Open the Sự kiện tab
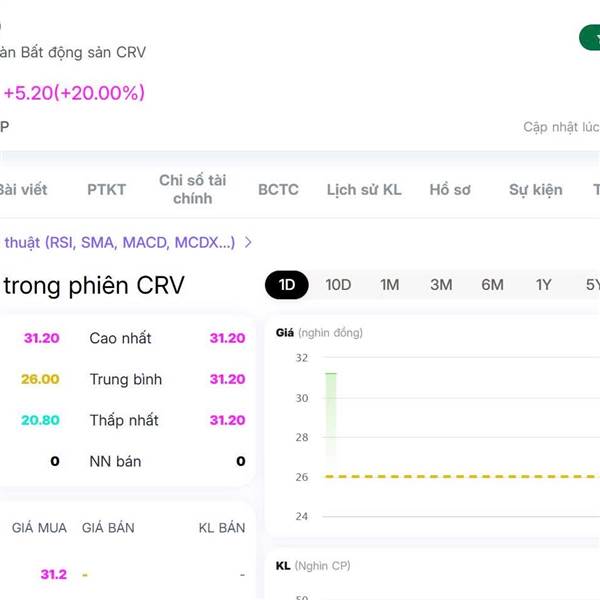Viewport: 600px width, 600px height. 536,189
